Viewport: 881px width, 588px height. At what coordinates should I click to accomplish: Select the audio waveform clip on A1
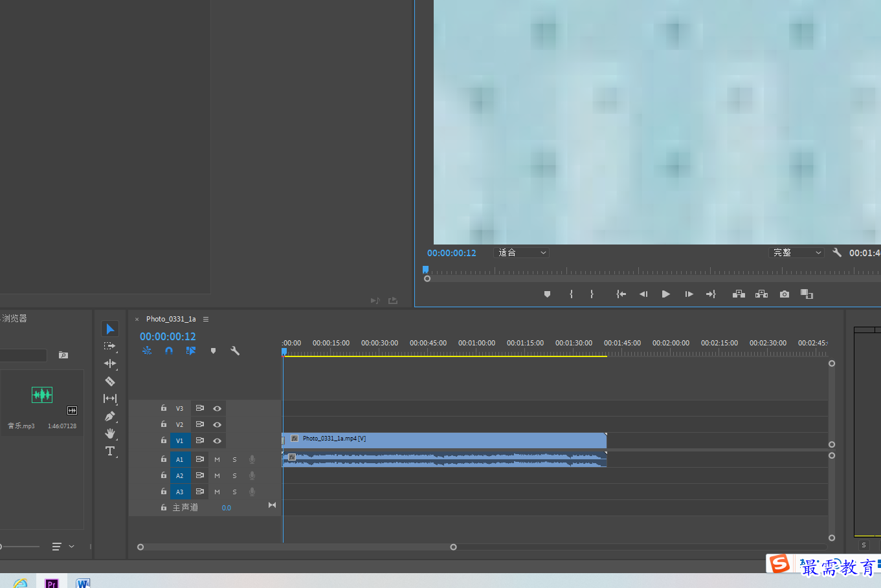coord(445,459)
